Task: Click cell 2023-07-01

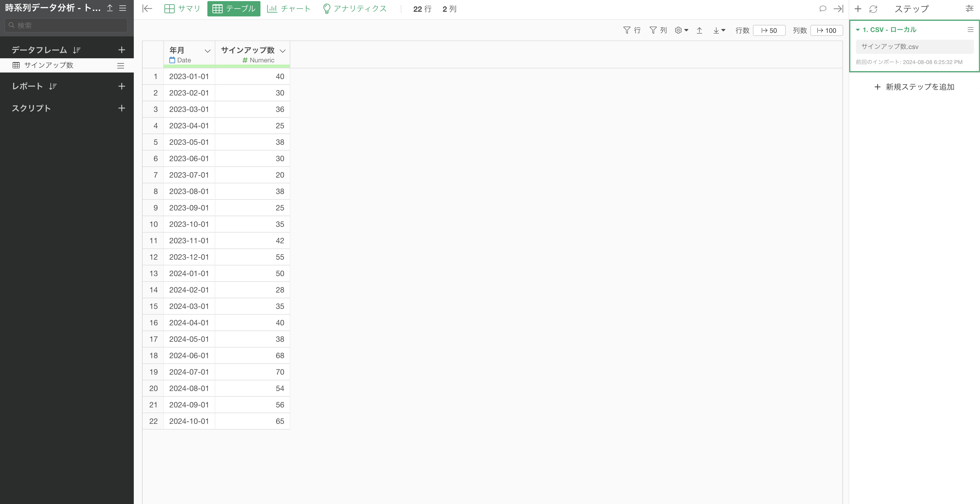Action: point(189,175)
